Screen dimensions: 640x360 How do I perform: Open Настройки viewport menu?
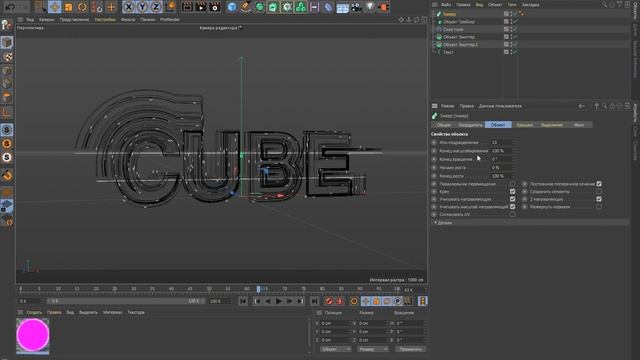(105, 20)
